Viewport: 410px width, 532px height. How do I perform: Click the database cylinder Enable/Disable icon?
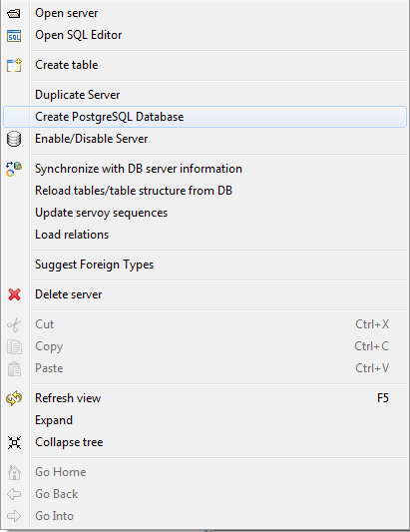[x=14, y=139]
